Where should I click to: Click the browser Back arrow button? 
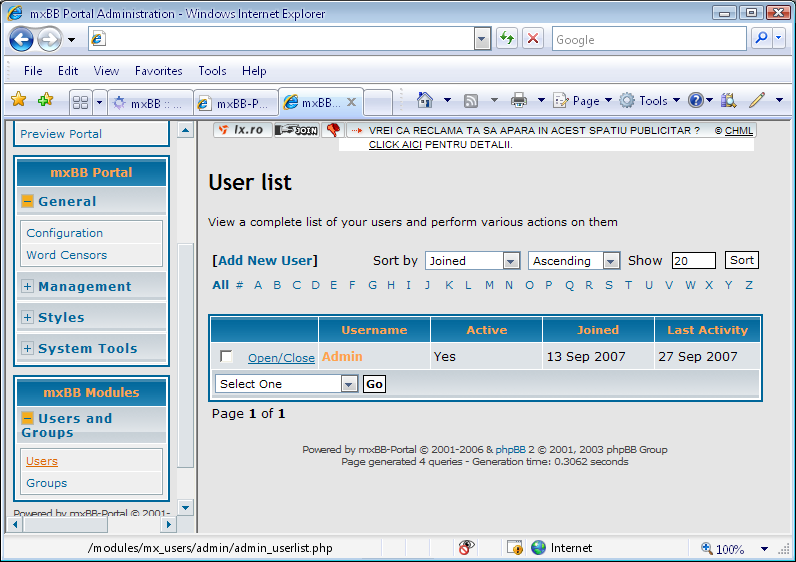pos(22,39)
